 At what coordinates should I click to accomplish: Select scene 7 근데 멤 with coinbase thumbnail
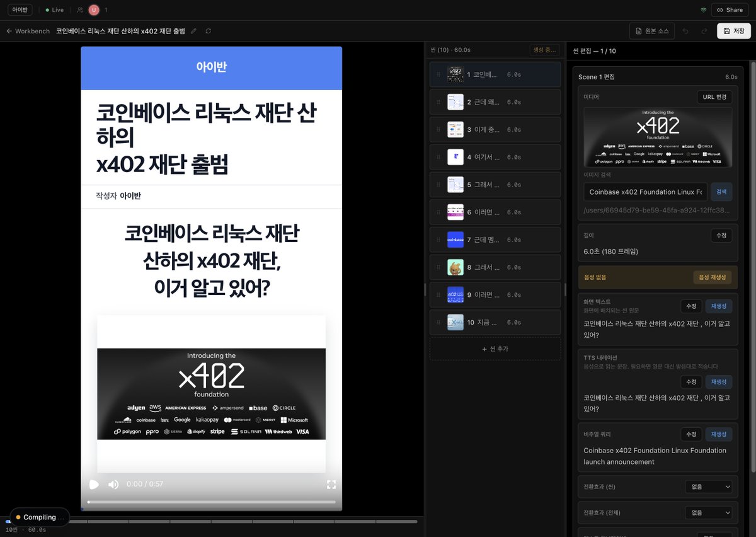click(495, 240)
